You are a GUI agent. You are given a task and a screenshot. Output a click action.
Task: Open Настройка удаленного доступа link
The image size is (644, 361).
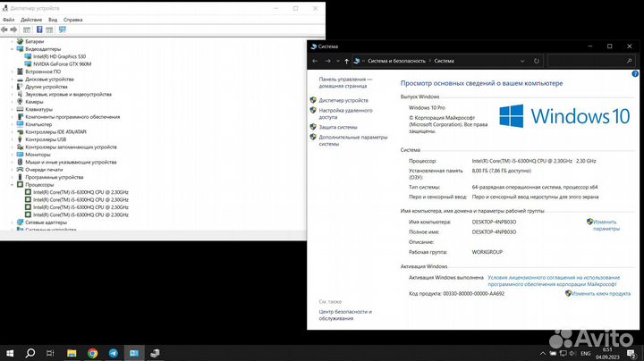click(345, 113)
